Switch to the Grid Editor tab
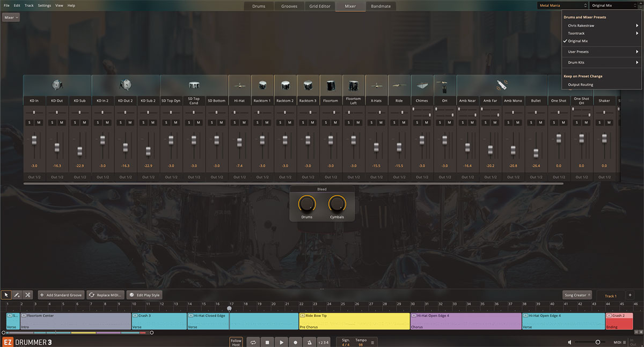This screenshot has height=347, width=644. [320, 6]
